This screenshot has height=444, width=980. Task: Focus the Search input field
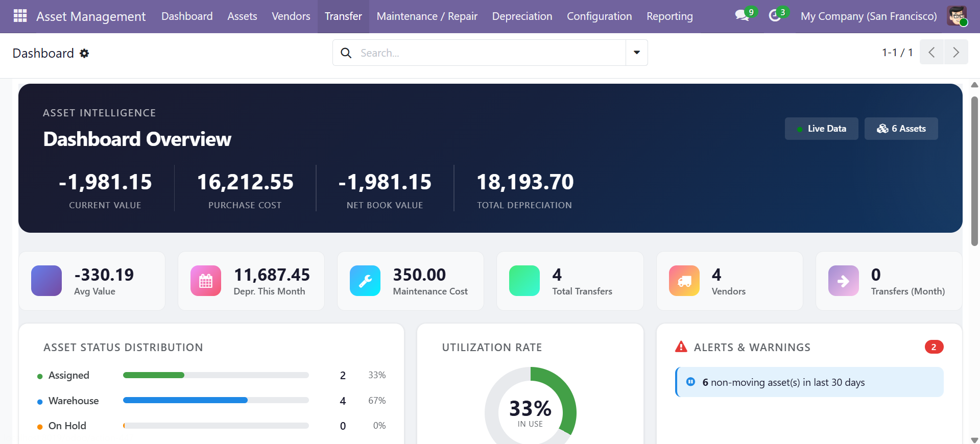490,53
